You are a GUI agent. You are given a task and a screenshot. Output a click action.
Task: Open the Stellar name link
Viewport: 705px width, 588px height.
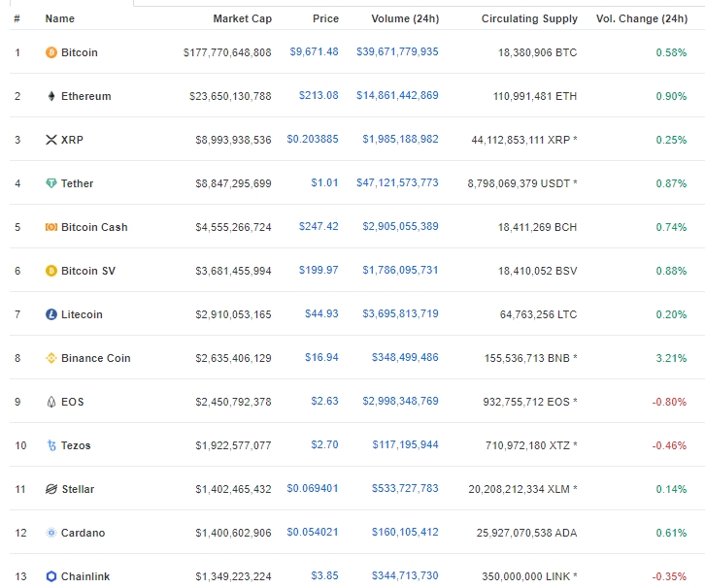pos(78,489)
